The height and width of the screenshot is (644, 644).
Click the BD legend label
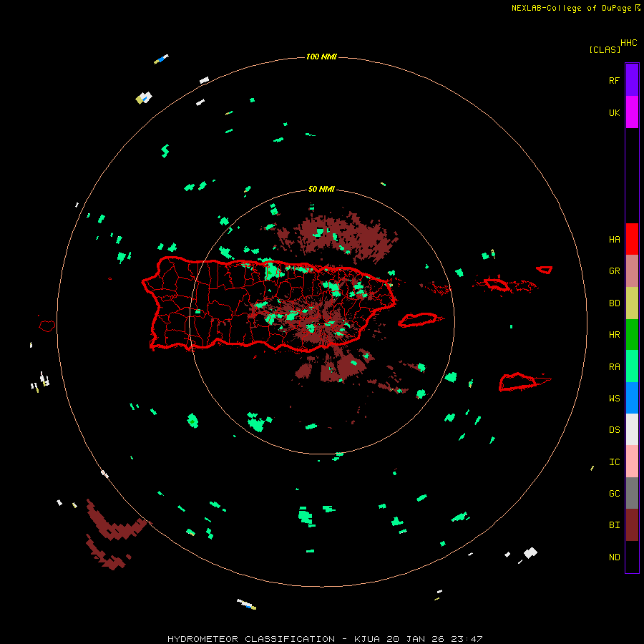614,303
